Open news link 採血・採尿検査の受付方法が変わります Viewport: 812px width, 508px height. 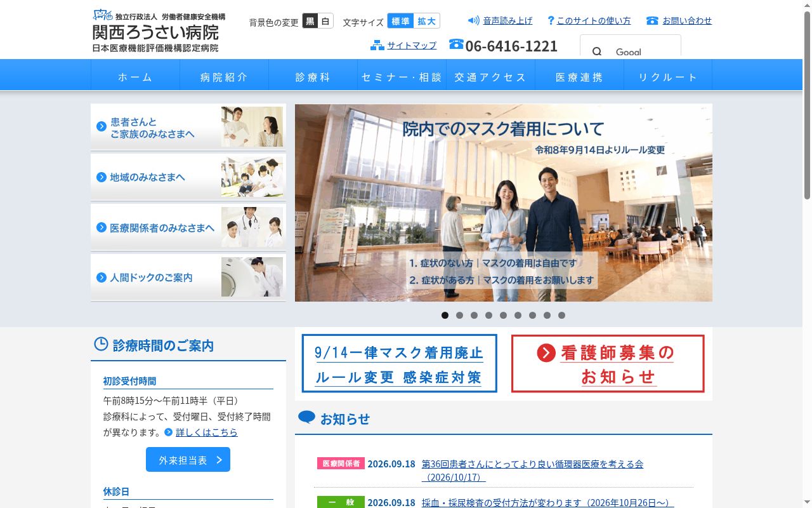click(x=547, y=502)
